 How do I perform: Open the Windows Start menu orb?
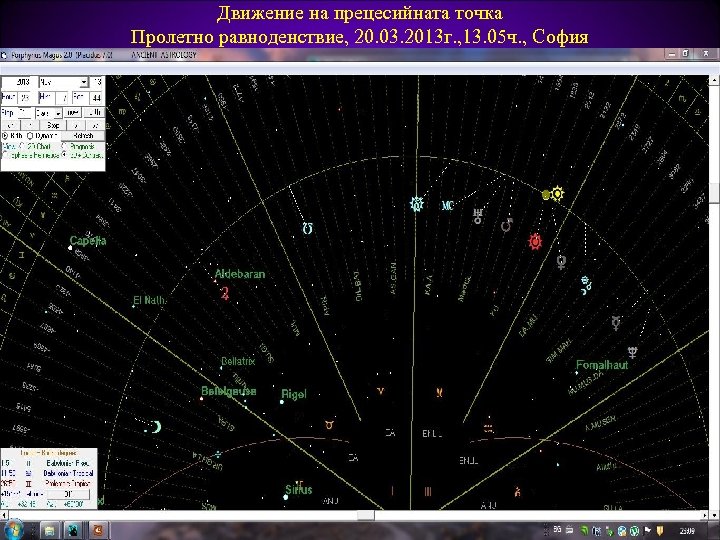point(14,530)
